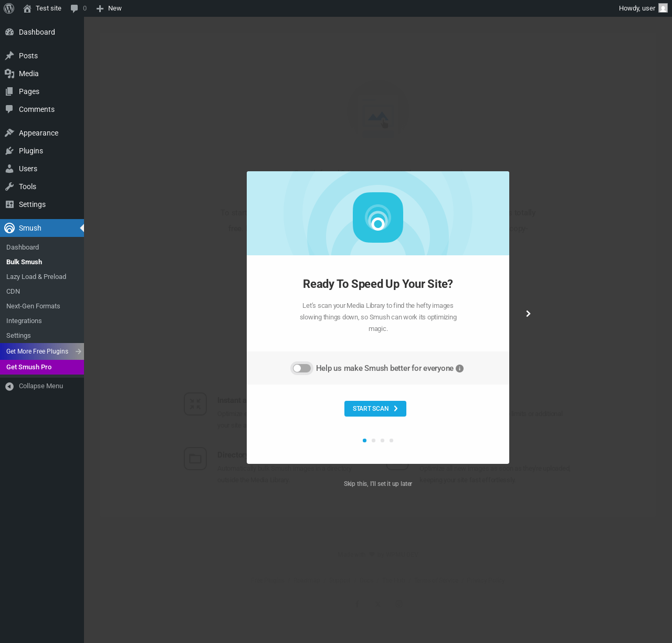
Task: Click the Appearance paintbrush icon
Action: coord(9,133)
